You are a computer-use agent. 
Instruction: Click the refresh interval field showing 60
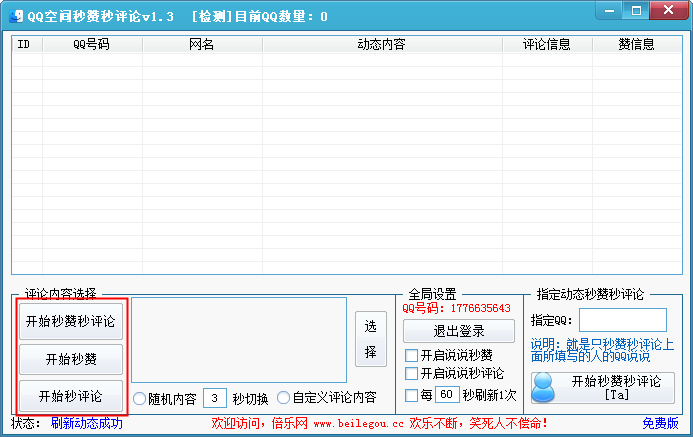pos(446,394)
